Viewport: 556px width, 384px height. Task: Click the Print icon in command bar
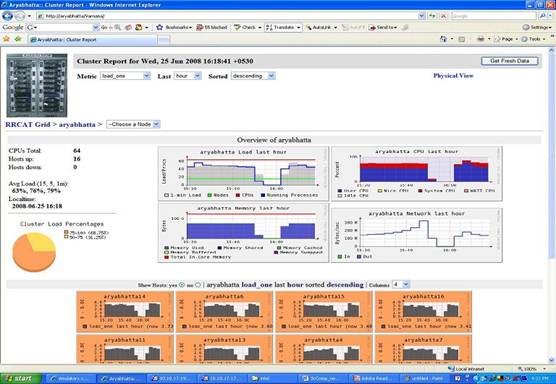pos(480,39)
